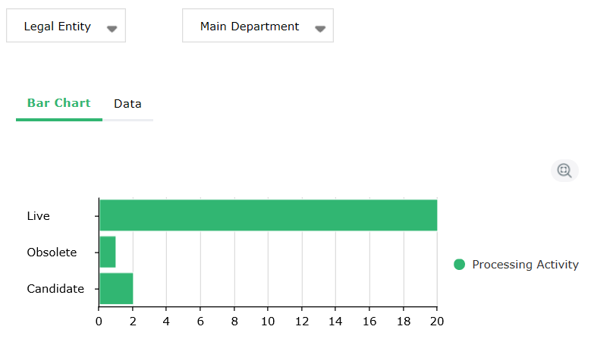
Task: Click the 6 tick on the x-axis
Action: 200,321
